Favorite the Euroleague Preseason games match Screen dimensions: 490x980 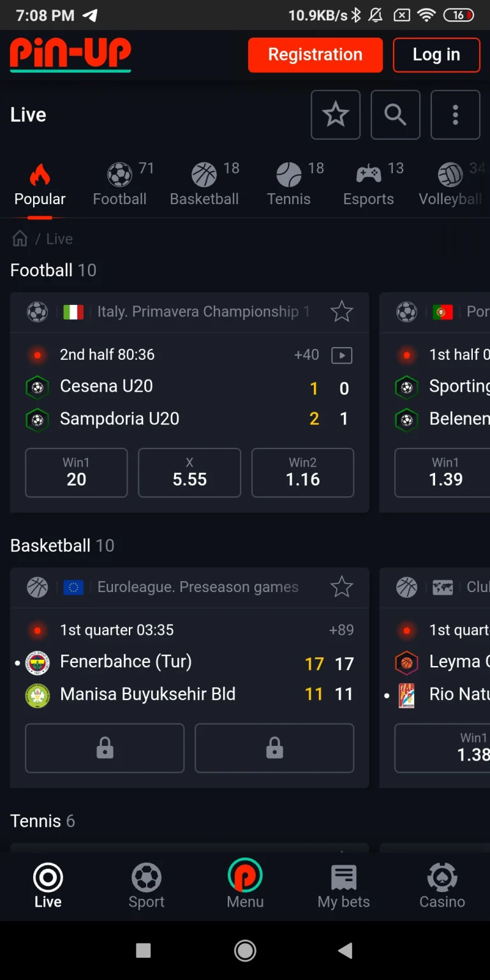pos(342,587)
